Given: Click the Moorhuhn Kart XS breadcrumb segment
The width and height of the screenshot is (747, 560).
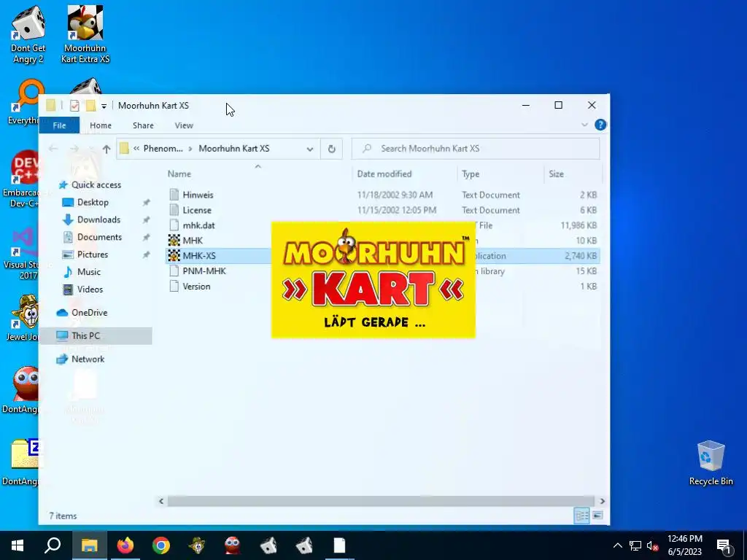Looking at the screenshot, I should click(x=234, y=149).
